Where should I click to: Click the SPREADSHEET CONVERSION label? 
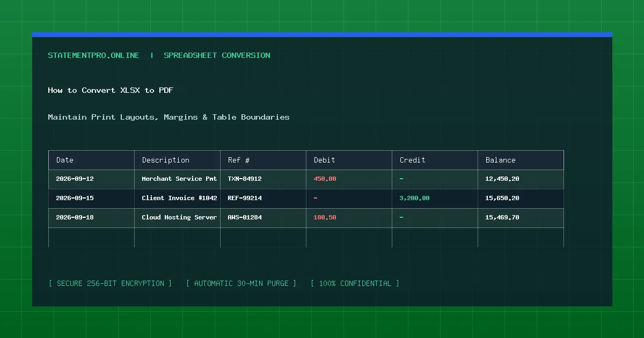tap(217, 55)
